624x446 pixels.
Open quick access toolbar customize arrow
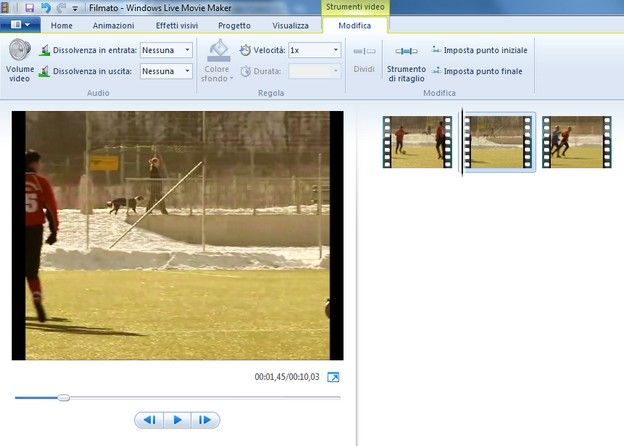75,8
